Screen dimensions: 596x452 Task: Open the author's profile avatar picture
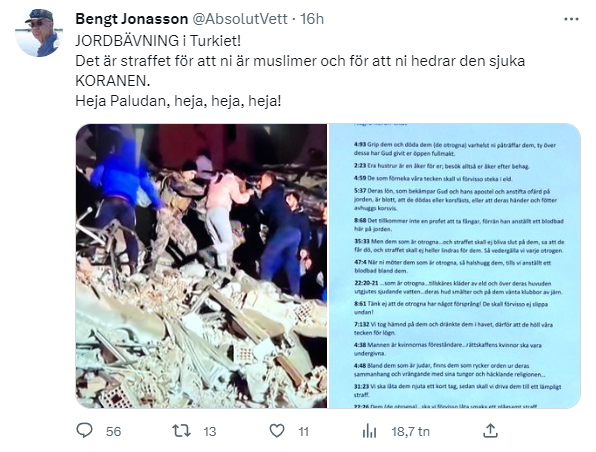coord(39,33)
